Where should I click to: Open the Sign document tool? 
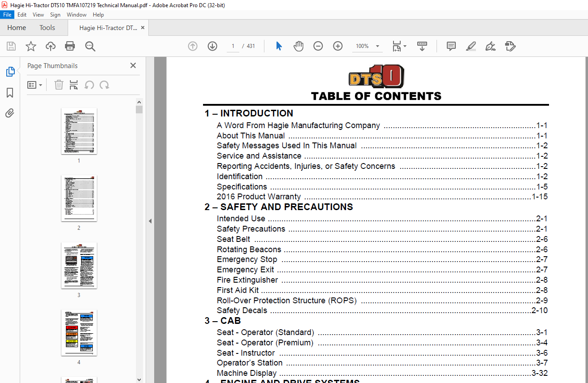click(490, 46)
